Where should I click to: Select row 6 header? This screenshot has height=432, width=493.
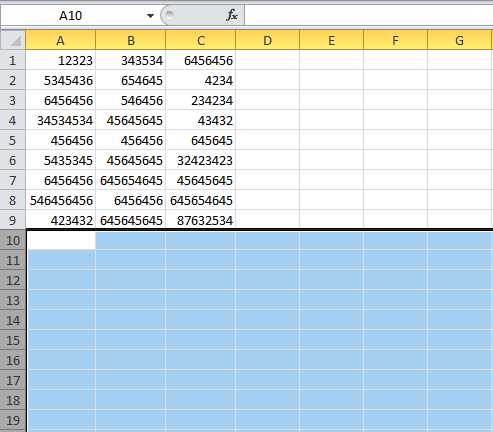tap(13, 160)
